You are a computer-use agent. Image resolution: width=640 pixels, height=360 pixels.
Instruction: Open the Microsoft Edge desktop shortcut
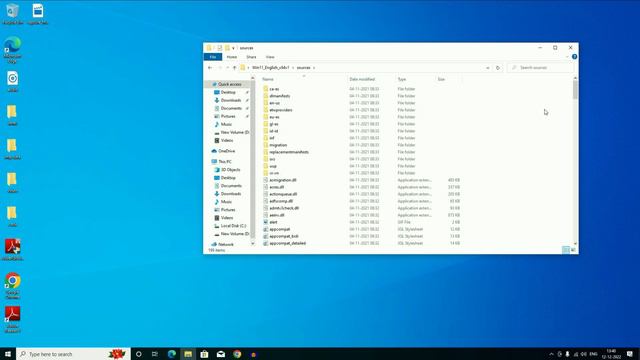(13, 50)
